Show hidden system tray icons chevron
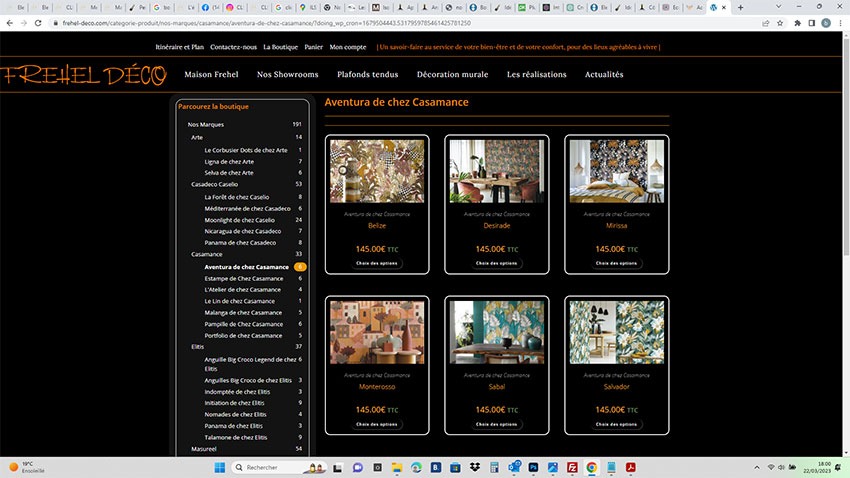Viewport: 850px width, 478px height. pos(757,467)
